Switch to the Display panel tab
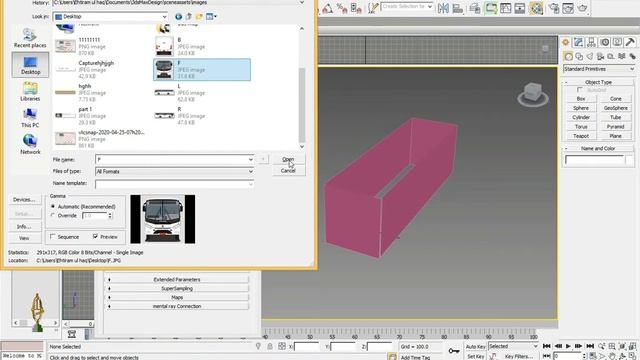The image size is (640, 360). (617, 42)
